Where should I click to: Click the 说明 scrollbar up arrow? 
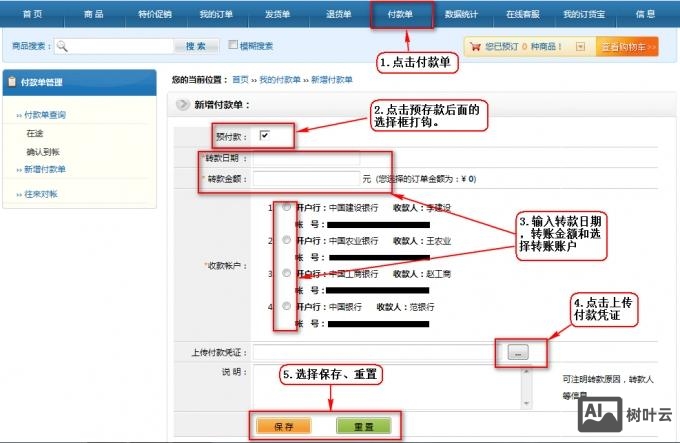coord(526,371)
